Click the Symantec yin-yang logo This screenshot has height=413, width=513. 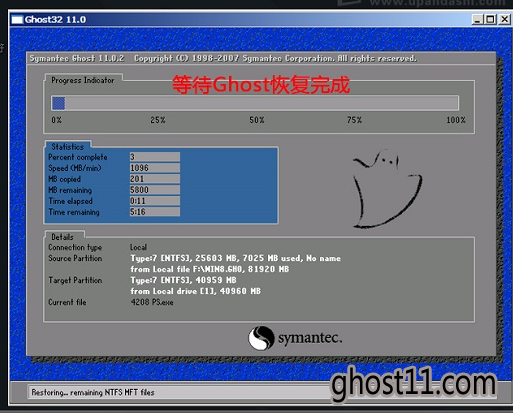point(261,338)
